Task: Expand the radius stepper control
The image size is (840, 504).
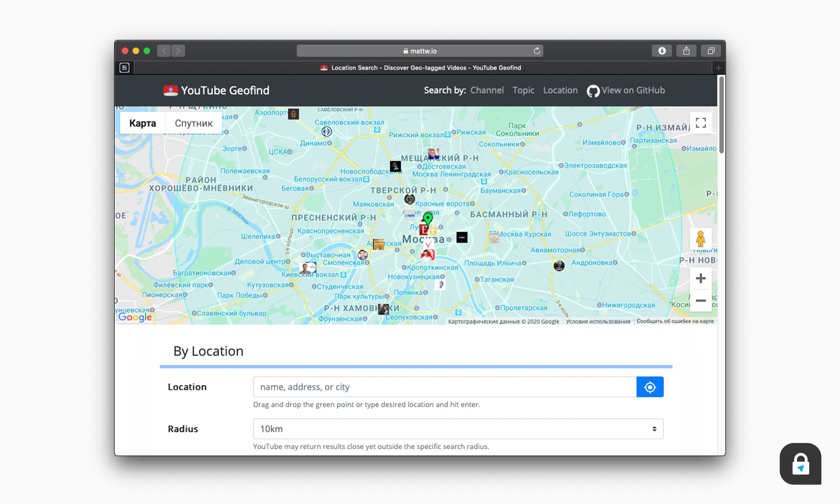Action: [654, 428]
